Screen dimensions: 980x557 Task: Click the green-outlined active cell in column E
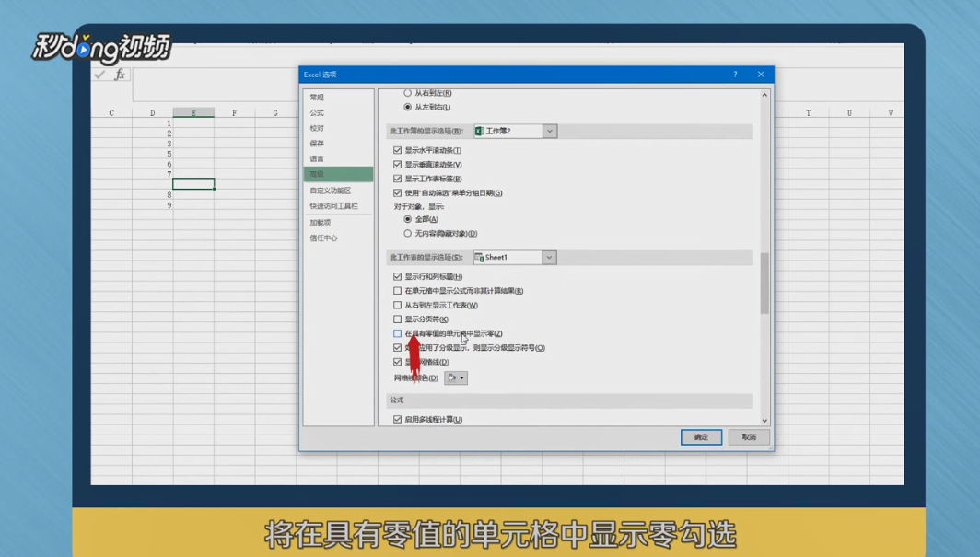point(193,184)
